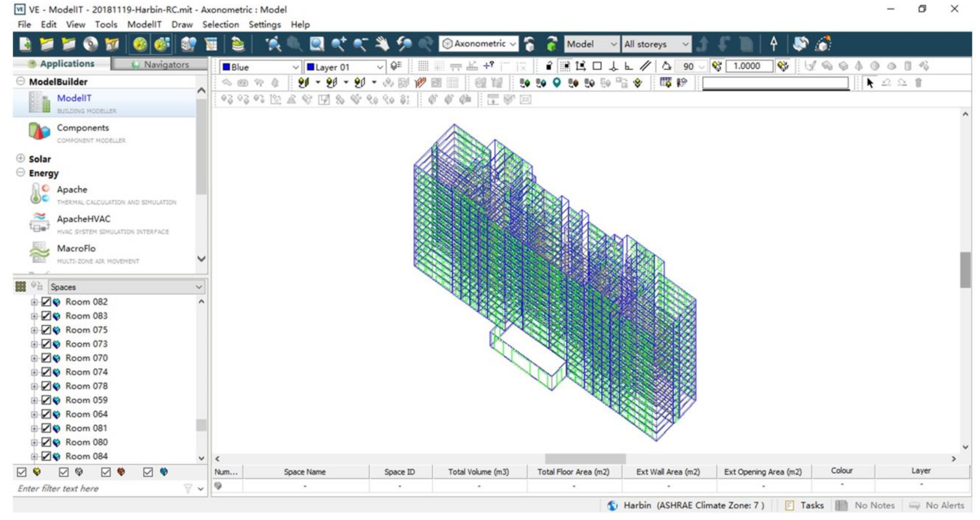This screenshot has width=980, height=520.
Task: Click the Save disk icon
Action: pyautogui.click(x=90, y=44)
